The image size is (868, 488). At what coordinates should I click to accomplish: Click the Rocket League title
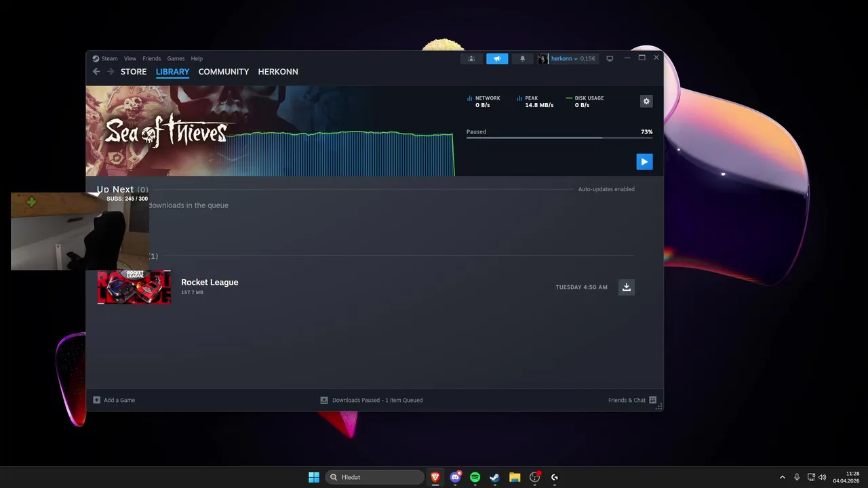coord(210,282)
